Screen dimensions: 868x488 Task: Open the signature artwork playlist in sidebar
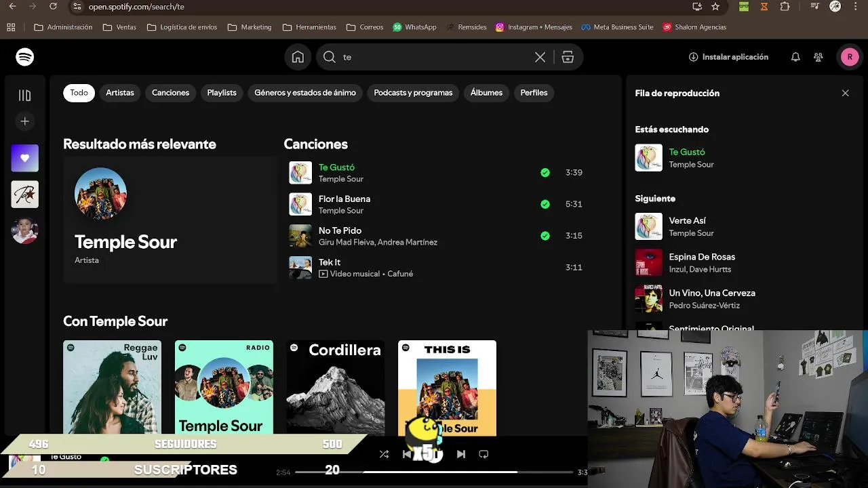[25, 195]
